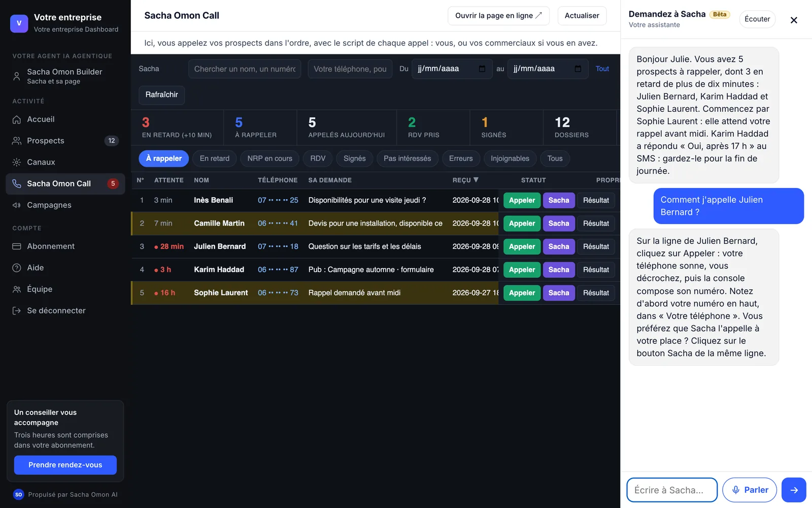
Task: Click the Parler microphone button
Action: [x=750, y=490]
